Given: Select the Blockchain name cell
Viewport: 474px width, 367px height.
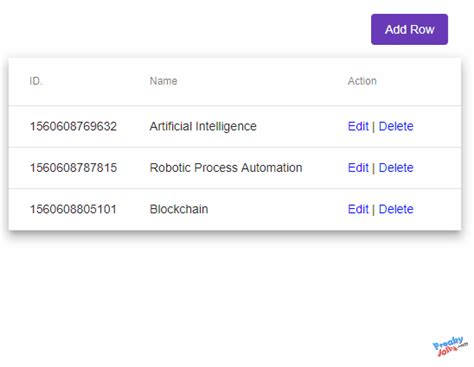Looking at the screenshot, I should click(x=179, y=209).
